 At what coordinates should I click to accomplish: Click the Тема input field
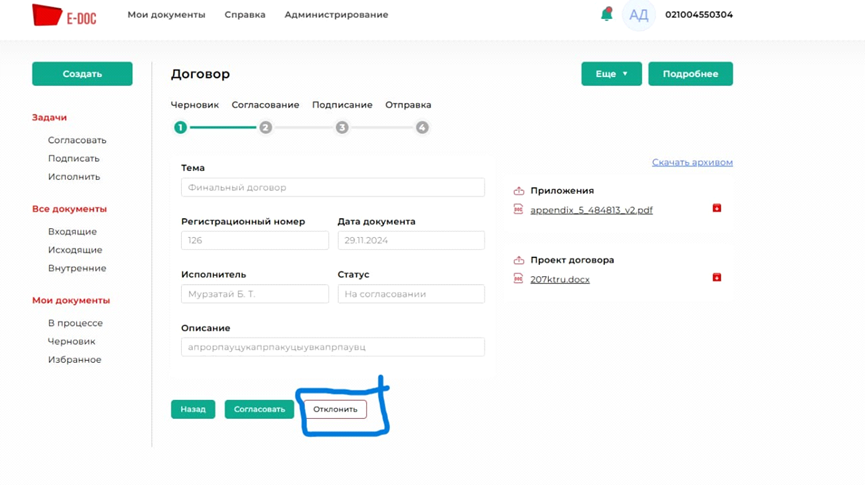click(332, 187)
